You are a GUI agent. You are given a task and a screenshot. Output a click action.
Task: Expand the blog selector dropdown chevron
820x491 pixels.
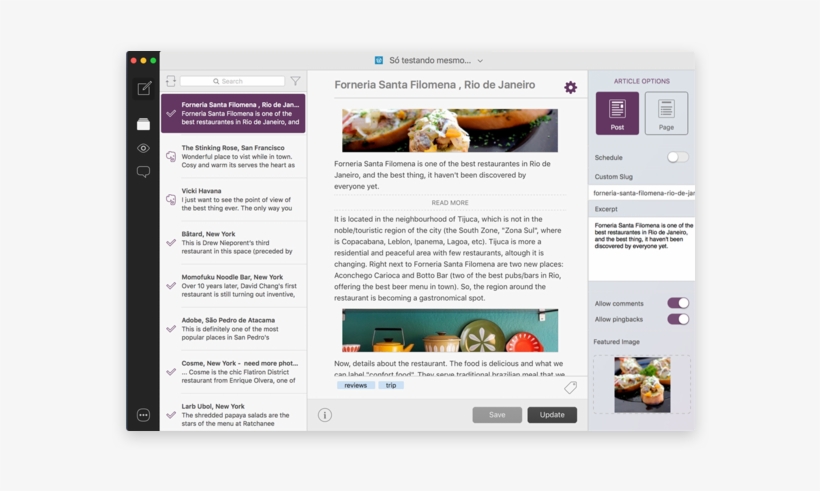(x=480, y=61)
